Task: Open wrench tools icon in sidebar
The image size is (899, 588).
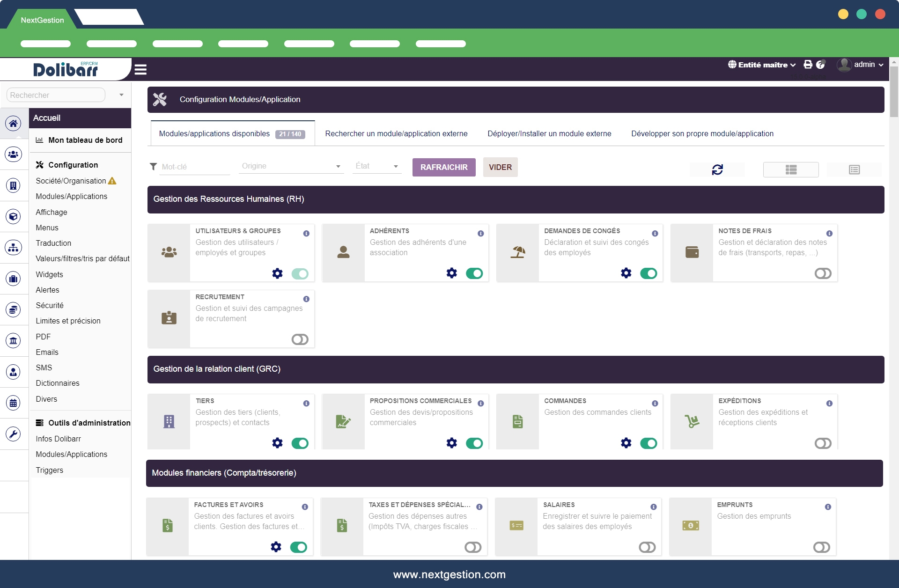Action: pos(14,434)
